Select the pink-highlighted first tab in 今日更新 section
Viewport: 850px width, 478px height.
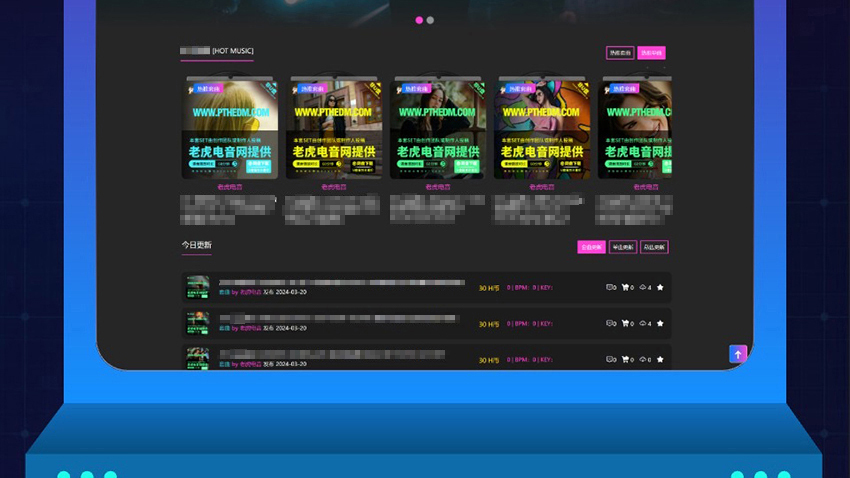(591, 247)
